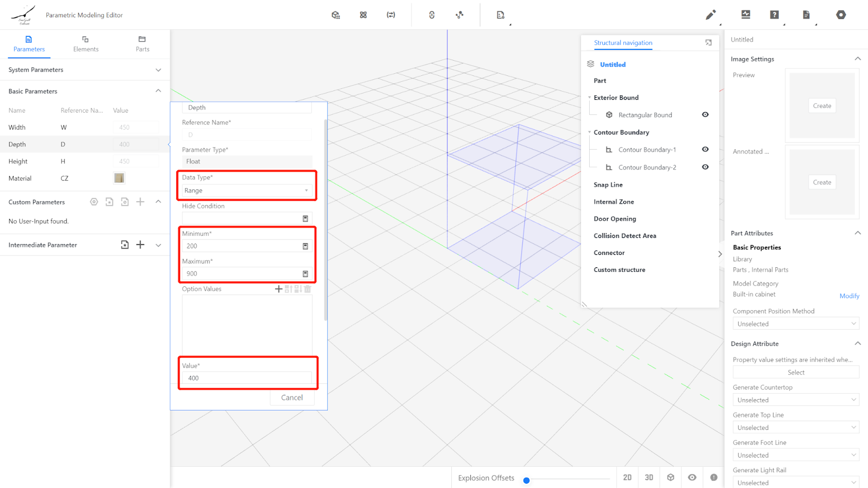Click the Modify link for Model Category
868x488 pixels.
[x=849, y=296]
